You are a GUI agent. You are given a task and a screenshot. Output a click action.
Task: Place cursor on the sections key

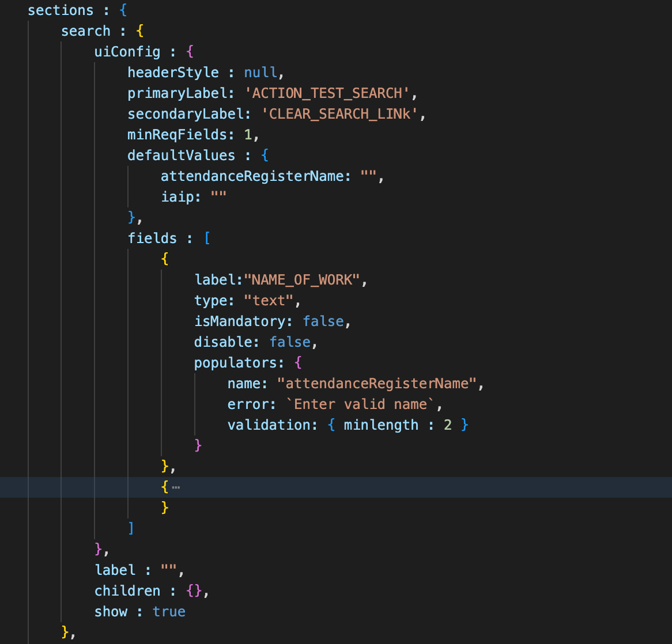(x=61, y=10)
